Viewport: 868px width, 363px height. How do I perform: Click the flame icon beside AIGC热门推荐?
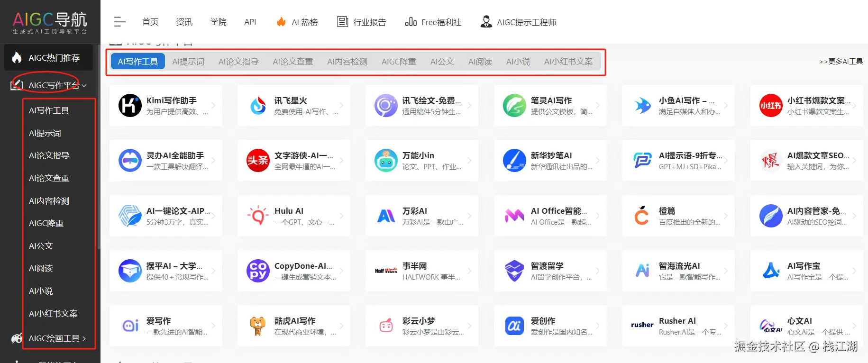17,58
